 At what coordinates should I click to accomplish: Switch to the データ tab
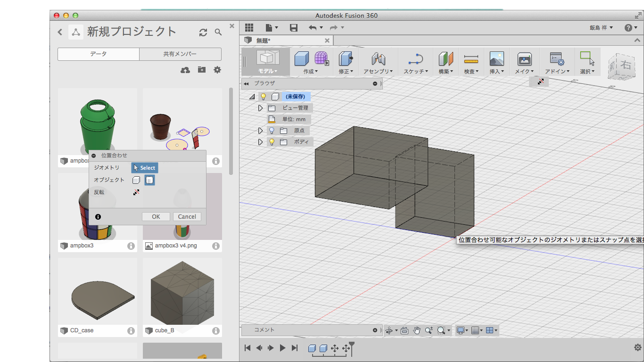99,54
